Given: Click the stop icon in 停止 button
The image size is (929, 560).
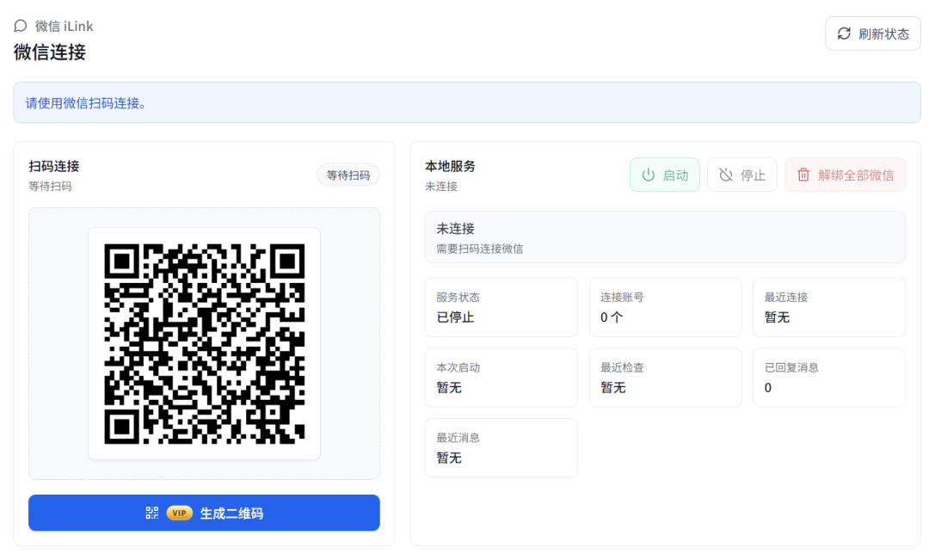Looking at the screenshot, I should click(x=726, y=175).
